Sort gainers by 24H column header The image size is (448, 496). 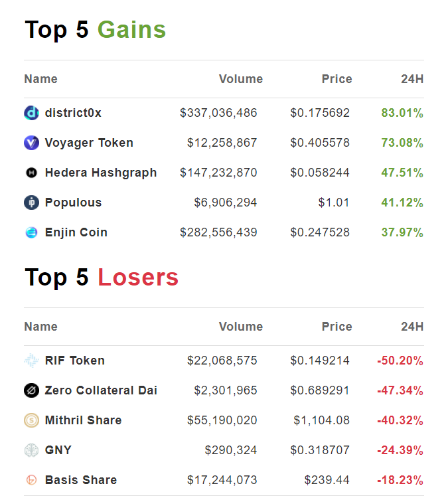point(411,79)
